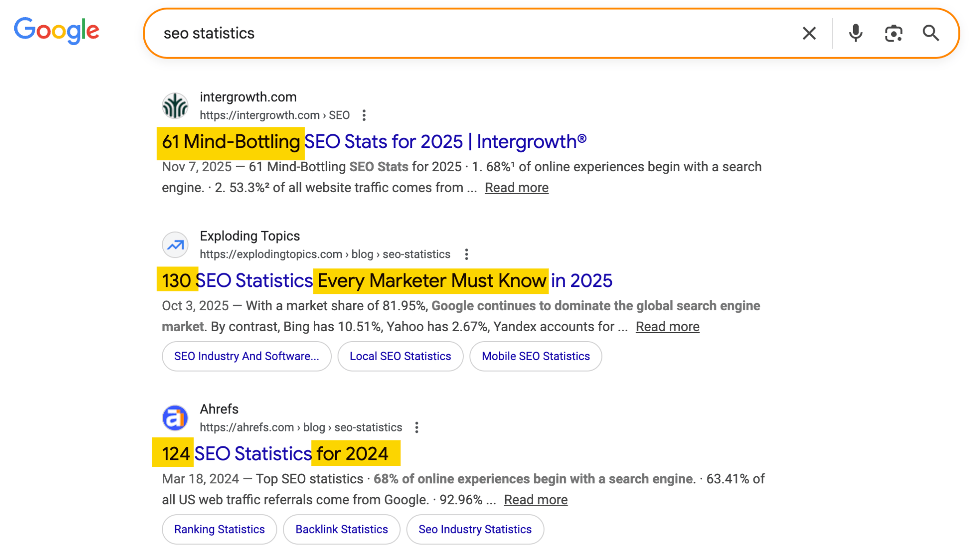Open '124 SEO Statistics for 2024'
The width and height of the screenshot is (975, 560).
[x=276, y=453]
